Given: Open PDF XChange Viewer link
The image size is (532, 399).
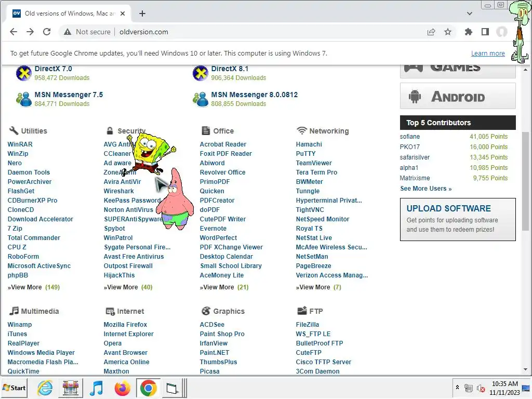Looking at the screenshot, I should tap(231, 247).
